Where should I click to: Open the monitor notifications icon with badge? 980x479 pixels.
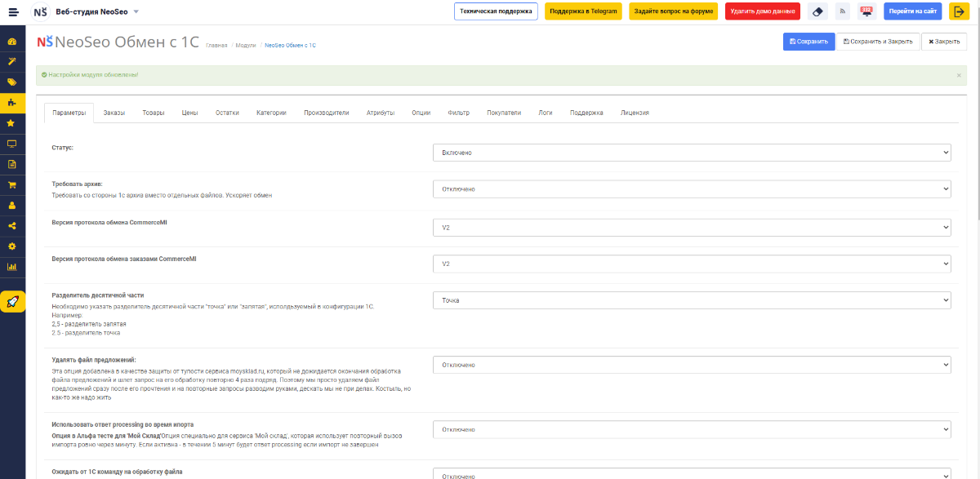[866, 11]
